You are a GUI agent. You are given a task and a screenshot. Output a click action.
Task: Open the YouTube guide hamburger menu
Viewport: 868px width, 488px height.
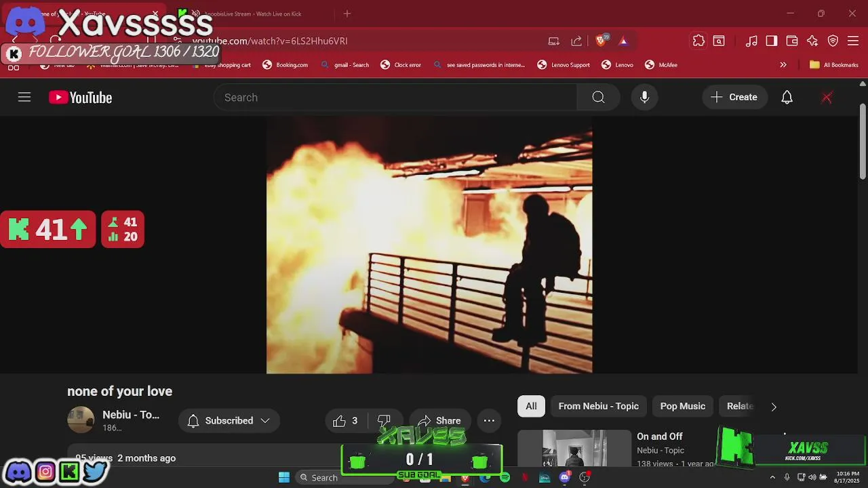click(24, 98)
